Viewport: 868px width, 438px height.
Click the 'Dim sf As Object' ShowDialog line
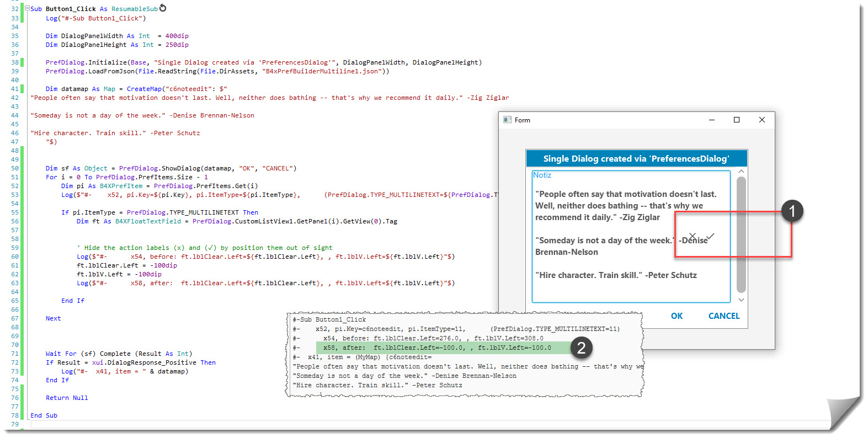click(x=171, y=168)
